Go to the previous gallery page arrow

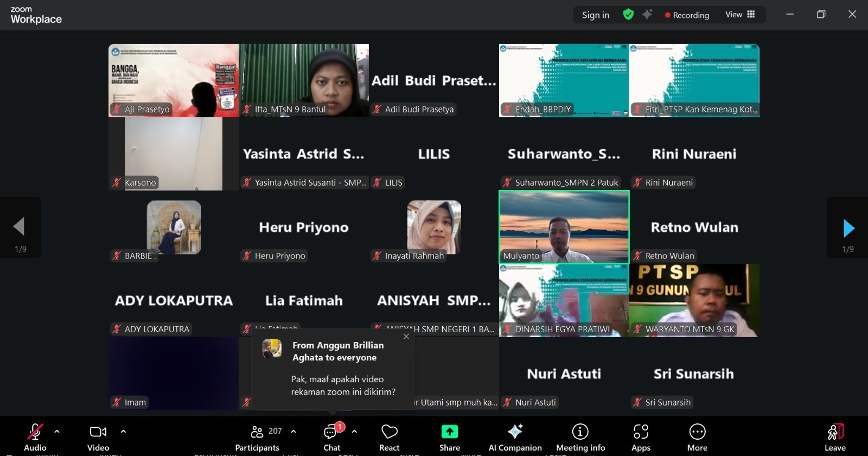(x=20, y=227)
